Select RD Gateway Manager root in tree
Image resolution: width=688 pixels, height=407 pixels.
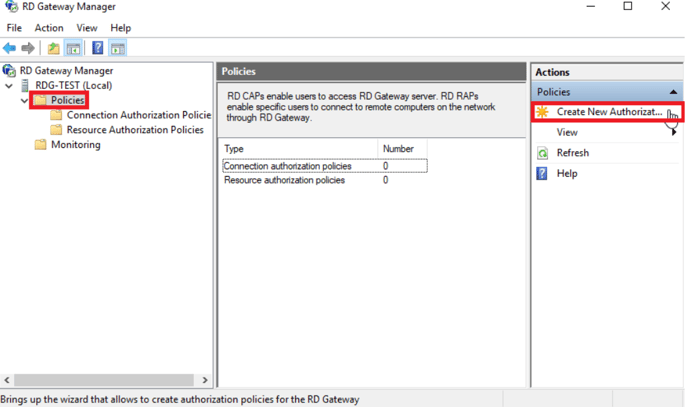pos(66,71)
